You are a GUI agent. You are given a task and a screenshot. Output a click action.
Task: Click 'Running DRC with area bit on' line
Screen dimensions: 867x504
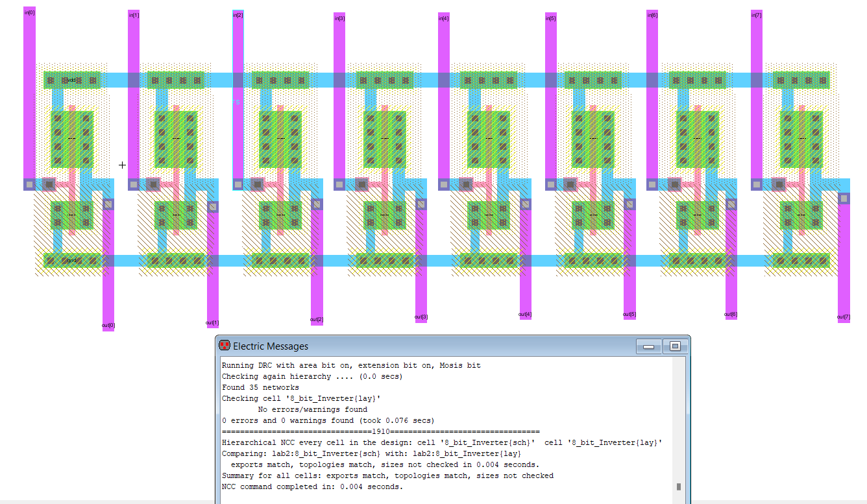point(351,365)
